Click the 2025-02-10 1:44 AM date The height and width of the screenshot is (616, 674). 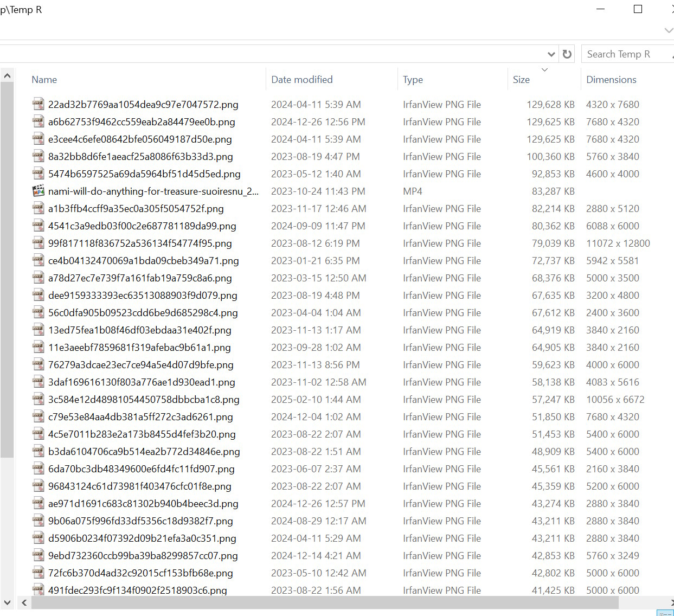(x=316, y=400)
